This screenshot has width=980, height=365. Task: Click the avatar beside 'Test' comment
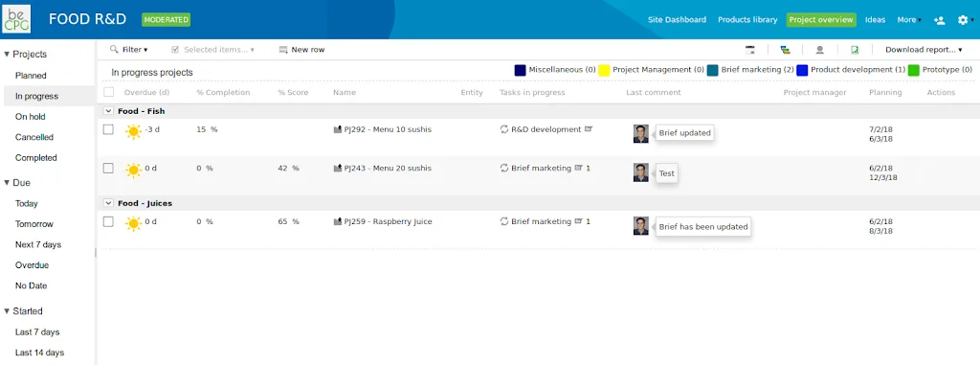pos(640,172)
